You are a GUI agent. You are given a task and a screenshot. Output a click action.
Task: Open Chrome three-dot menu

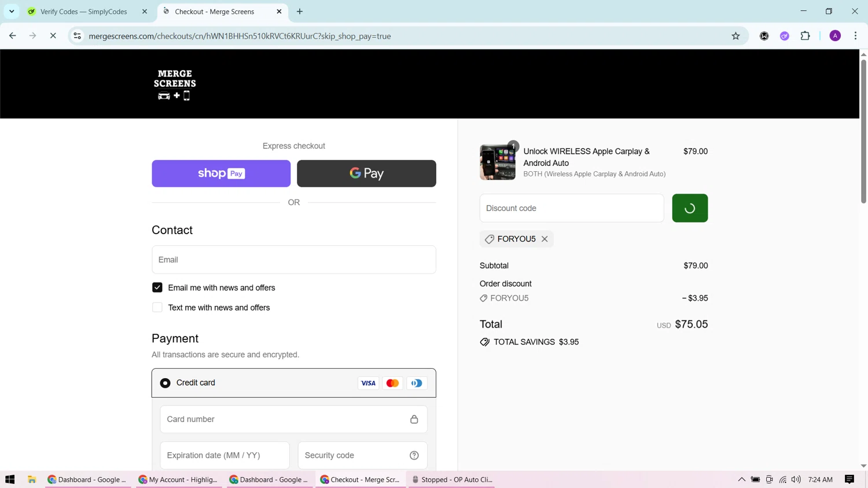(856, 36)
